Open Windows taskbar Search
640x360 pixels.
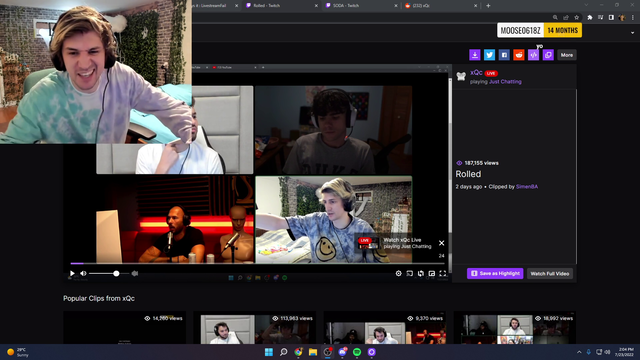coord(283,352)
